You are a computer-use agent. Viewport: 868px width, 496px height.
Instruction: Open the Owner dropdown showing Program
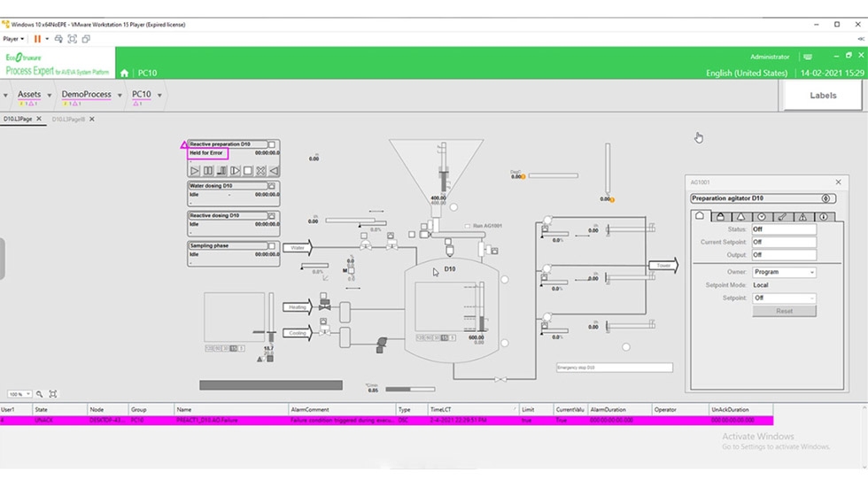point(784,273)
